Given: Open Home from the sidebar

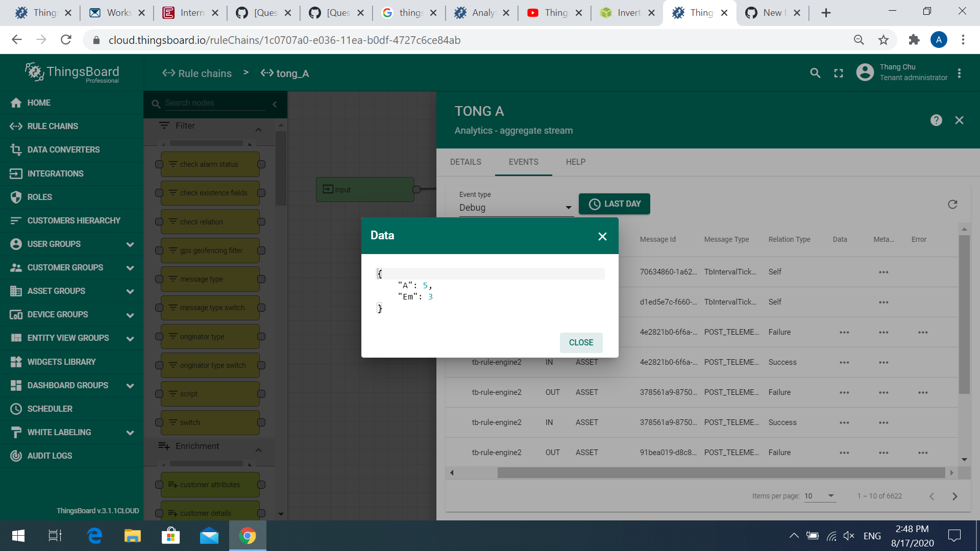Looking at the screenshot, I should [38, 103].
